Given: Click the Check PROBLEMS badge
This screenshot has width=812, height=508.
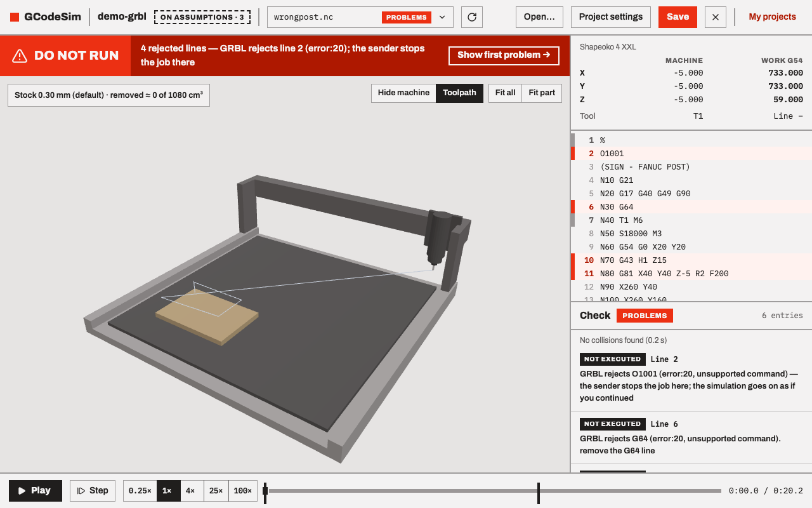Looking at the screenshot, I should point(645,316).
